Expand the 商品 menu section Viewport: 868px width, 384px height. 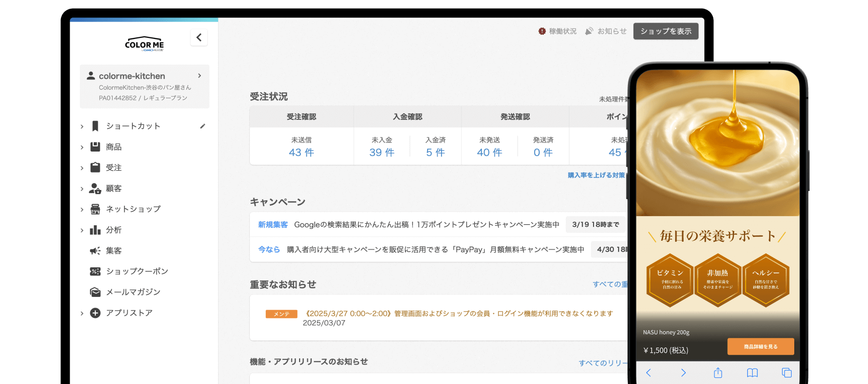tap(82, 147)
